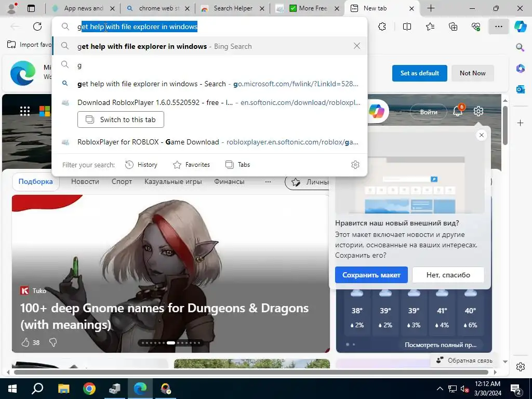Open the Action Center notifications icon
This screenshot has height=399, width=532.
tap(516, 389)
